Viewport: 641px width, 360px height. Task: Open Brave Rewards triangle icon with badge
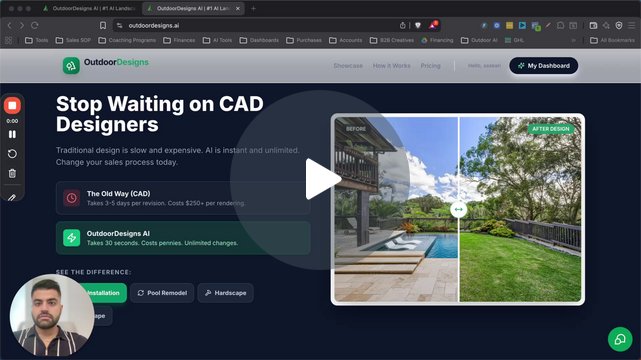(x=433, y=25)
